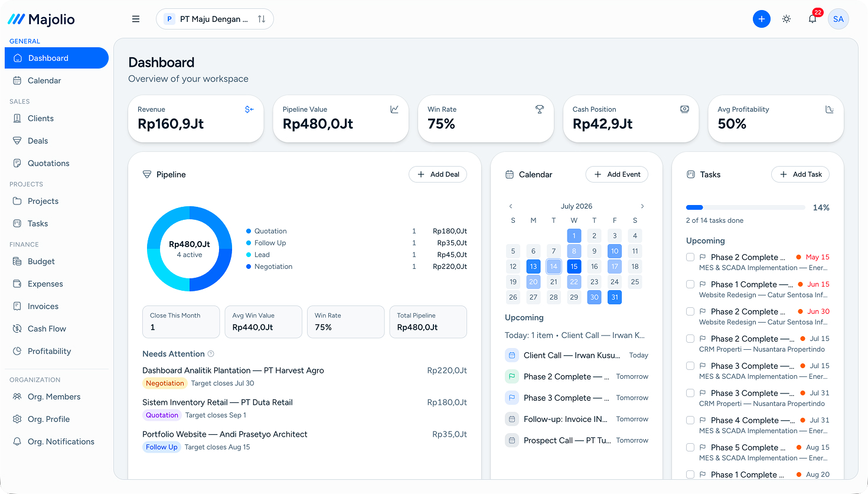The width and height of the screenshot is (868, 494).
Task: Check the Phase 2 Complete May 15 task
Action: [690, 257]
